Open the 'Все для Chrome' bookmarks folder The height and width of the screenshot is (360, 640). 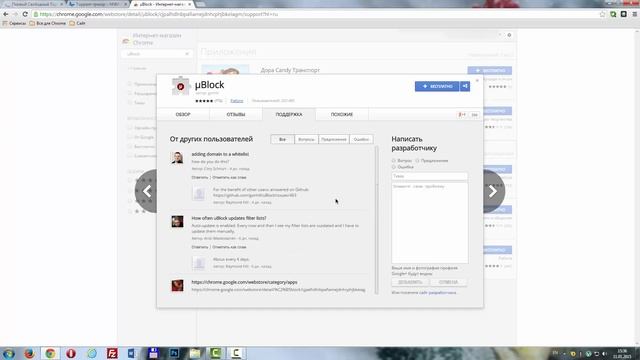pos(47,24)
